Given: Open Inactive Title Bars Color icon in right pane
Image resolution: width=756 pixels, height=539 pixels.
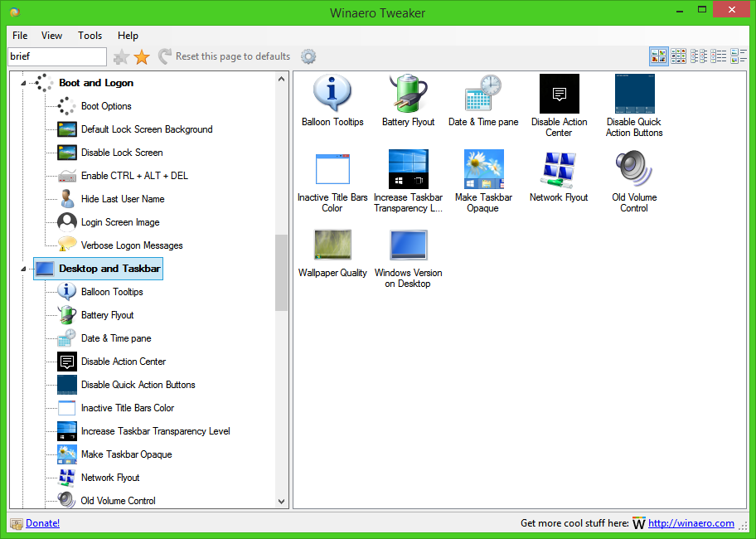Looking at the screenshot, I should [x=332, y=169].
